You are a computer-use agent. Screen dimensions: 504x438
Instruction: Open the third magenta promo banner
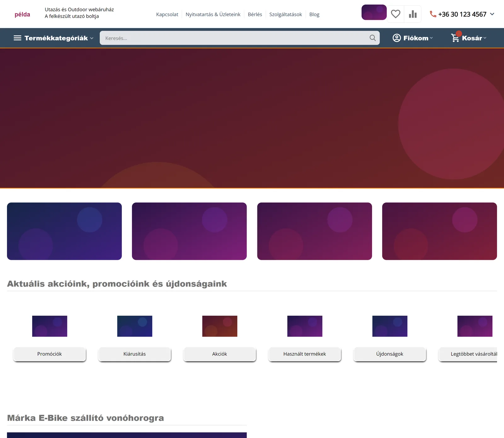pos(314,231)
